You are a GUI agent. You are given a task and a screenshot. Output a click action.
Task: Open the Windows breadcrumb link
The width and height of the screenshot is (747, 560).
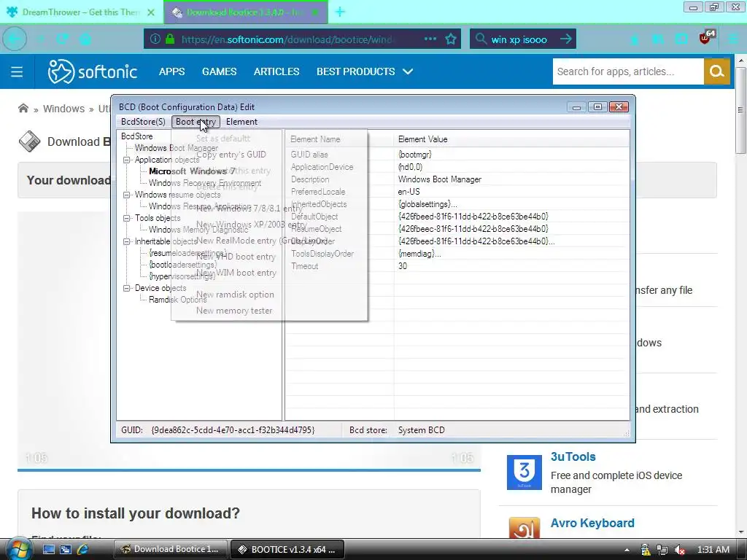(x=64, y=109)
